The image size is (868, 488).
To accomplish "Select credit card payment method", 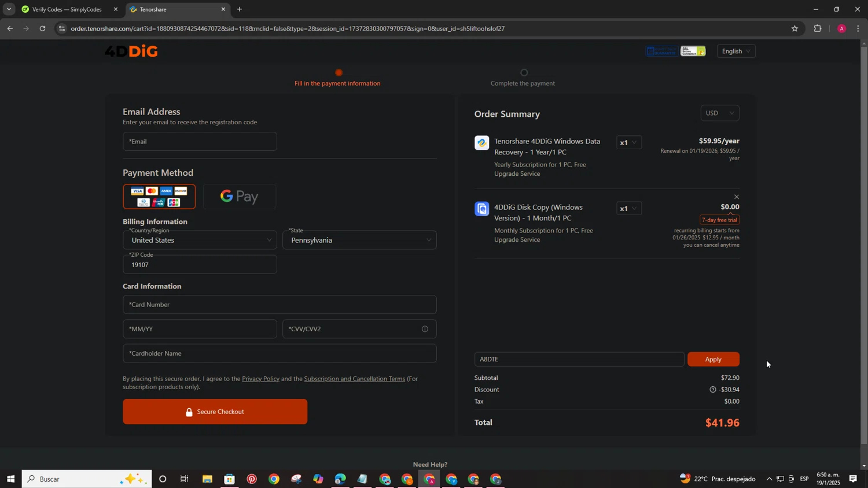I will click(x=159, y=197).
